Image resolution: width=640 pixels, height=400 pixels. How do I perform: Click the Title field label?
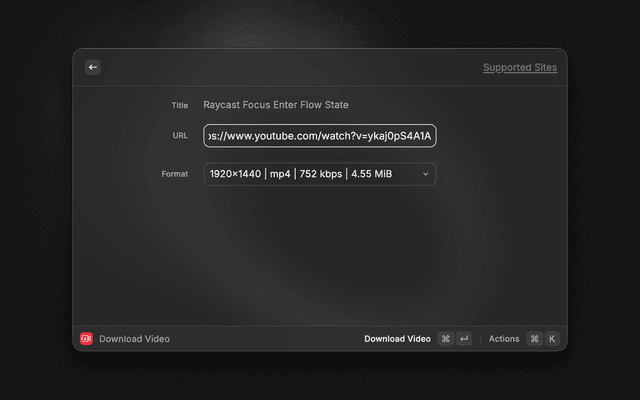click(180, 105)
